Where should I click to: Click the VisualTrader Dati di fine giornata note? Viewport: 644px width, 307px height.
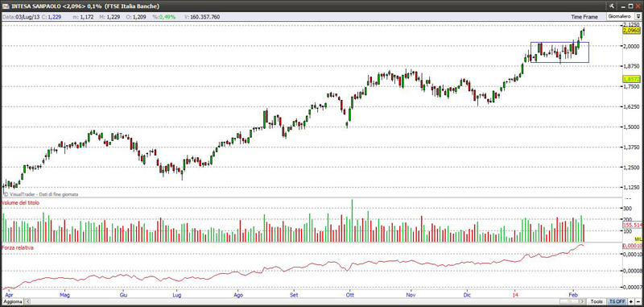[41, 194]
